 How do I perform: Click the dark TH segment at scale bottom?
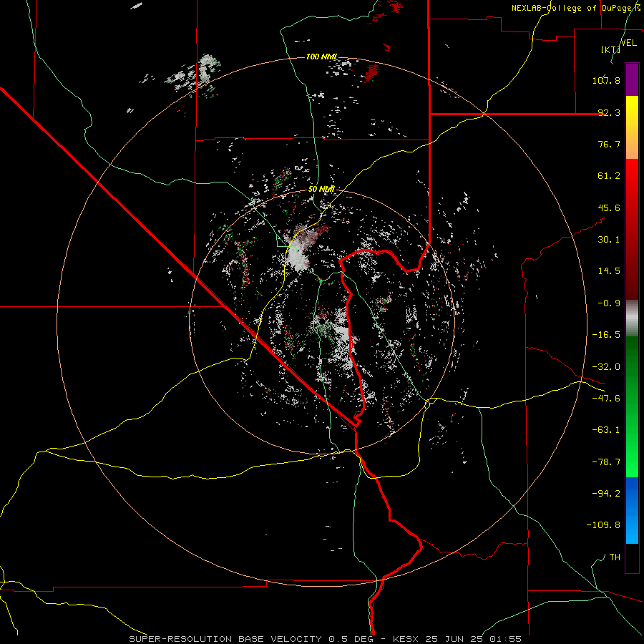(632, 557)
